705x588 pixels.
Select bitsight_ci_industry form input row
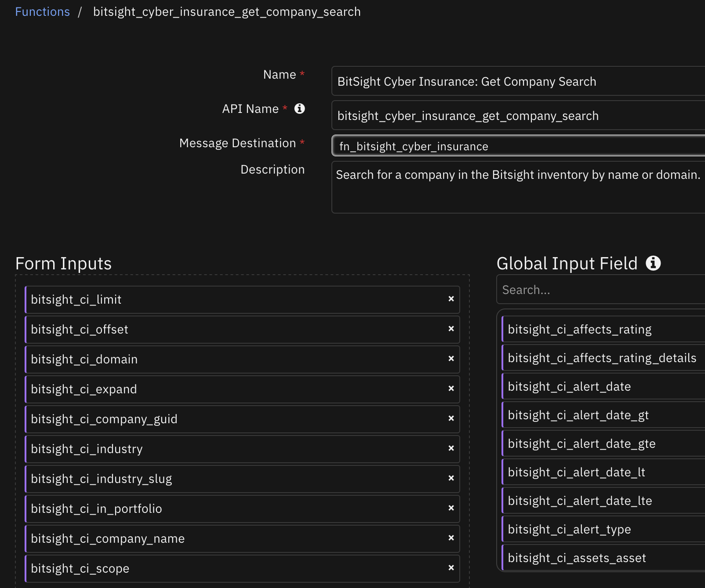[242, 449]
